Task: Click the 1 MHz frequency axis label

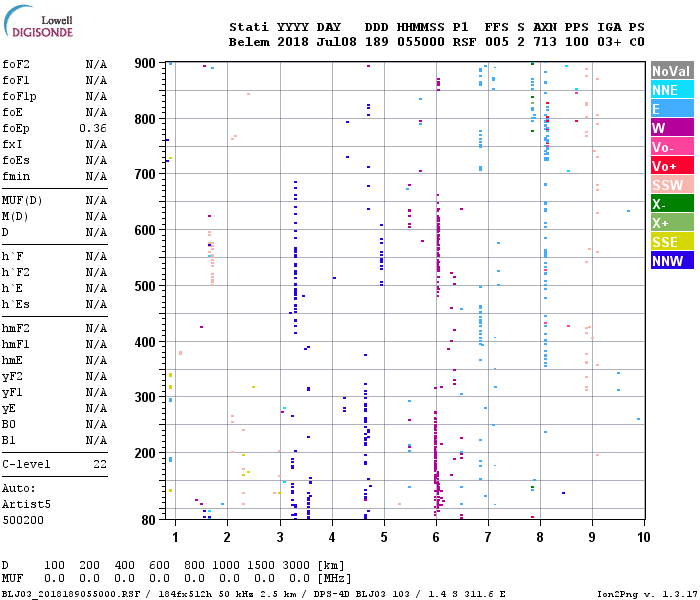Action: click(175, 537)
